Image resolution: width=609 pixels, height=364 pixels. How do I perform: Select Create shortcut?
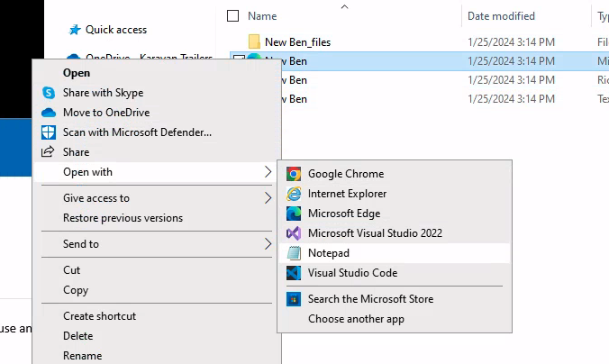click(99, 316)
